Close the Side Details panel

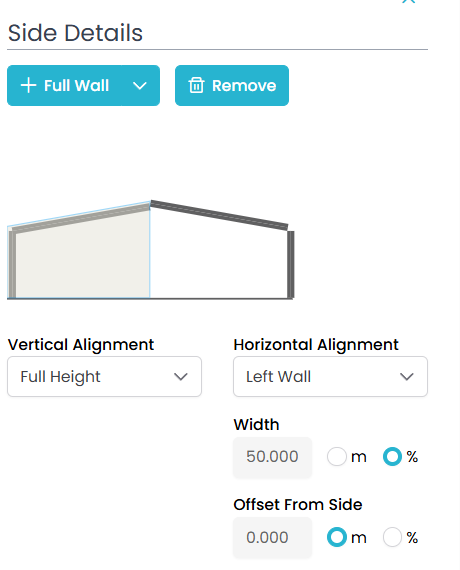pyautogui.click(x=408, y=1)
